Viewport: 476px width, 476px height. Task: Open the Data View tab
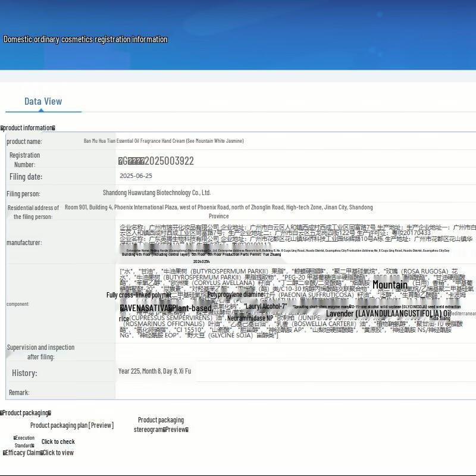pyautogui.click(x=43, y=101)
